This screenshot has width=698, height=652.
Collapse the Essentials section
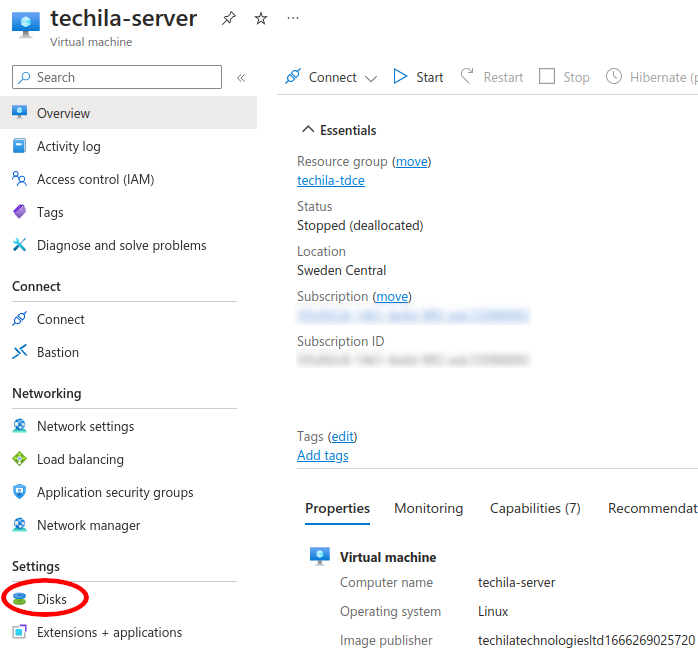(308, 130)
